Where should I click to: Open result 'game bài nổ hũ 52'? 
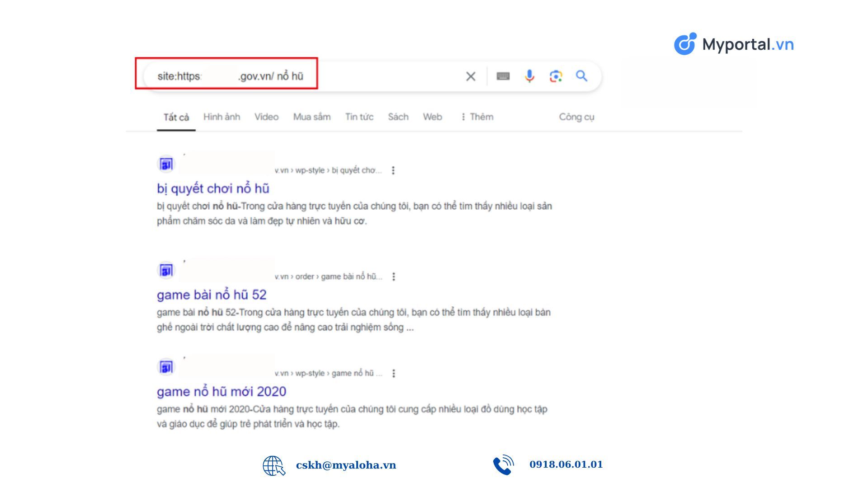[212, 295]
